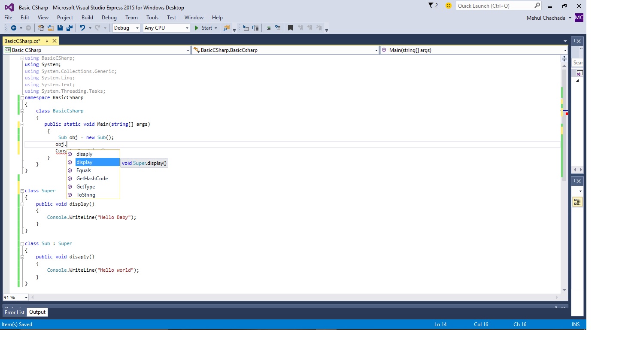The height and width of the screenshot is (364, 625).
Task: Click the Find in Files toolbar icon
Action: (x=227, y=28)
